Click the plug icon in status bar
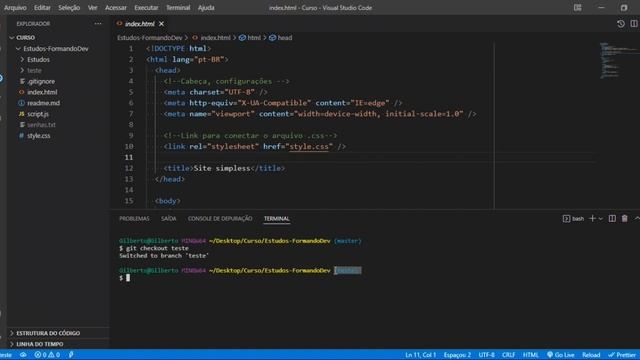The image size is (640, 360). tap(71, 355)
